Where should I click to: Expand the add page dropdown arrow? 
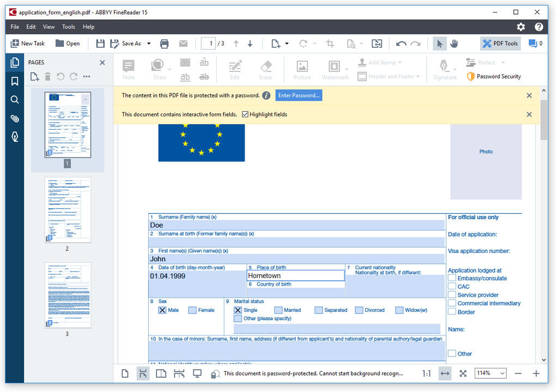click(x=287, y=44)
